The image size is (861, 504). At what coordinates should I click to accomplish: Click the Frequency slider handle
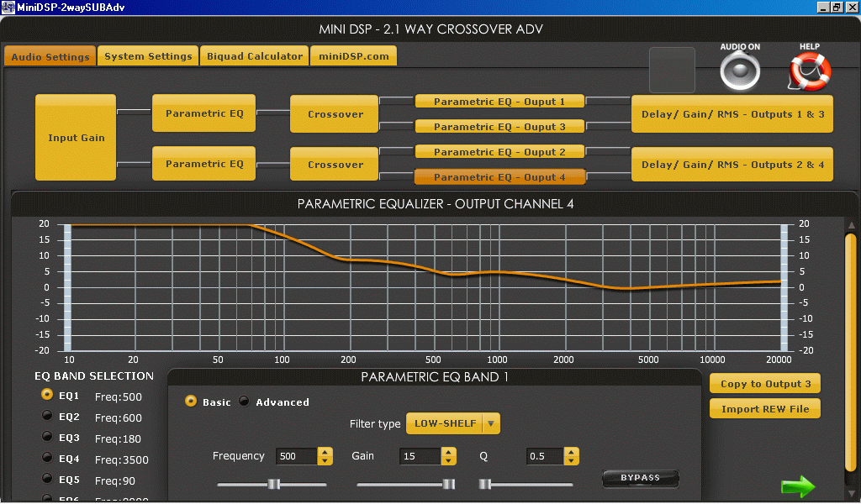[273, 484]
